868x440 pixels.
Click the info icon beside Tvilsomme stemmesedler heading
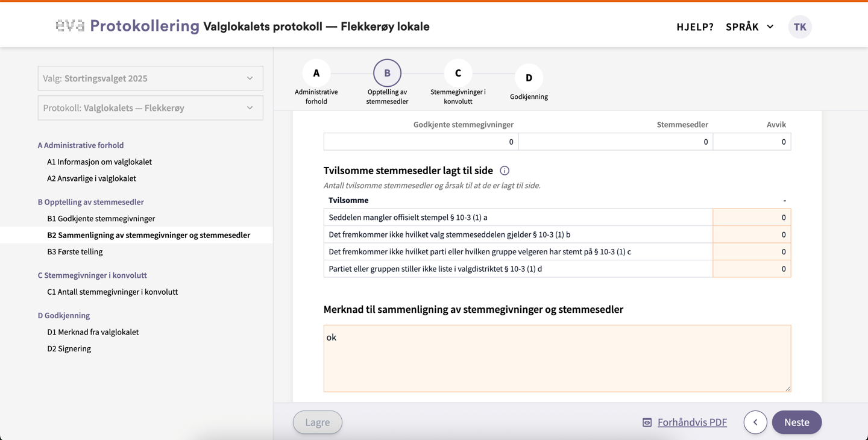pos(505,171)
